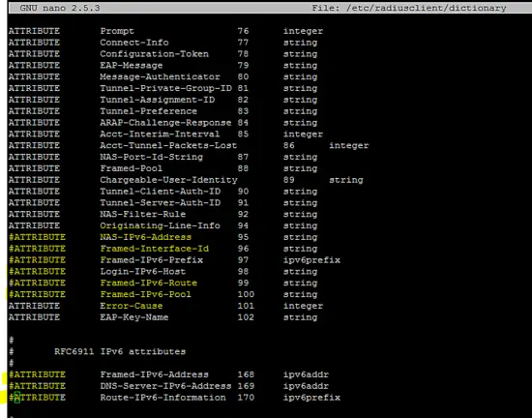Click the 'EAP-Message' attribute name

[x=132, y=66]
